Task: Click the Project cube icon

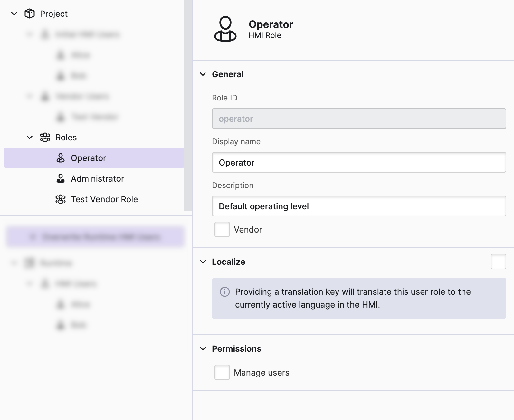Action: click(30, 14)
